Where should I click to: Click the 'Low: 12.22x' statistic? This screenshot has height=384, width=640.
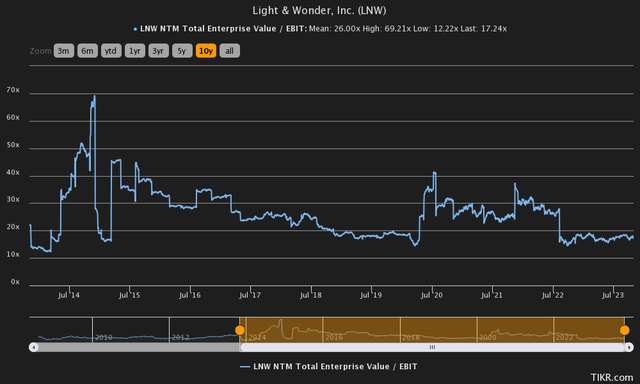tap(436, 29)
